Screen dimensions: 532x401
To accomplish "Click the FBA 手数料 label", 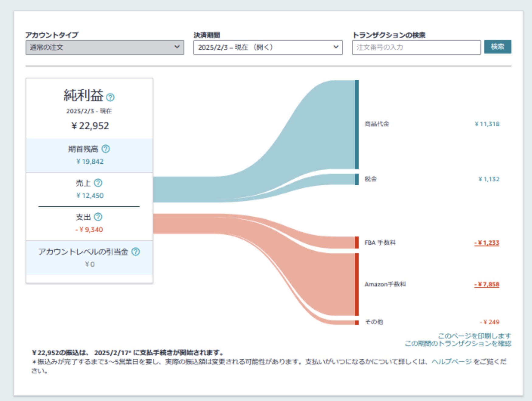I will click(380, 243).
